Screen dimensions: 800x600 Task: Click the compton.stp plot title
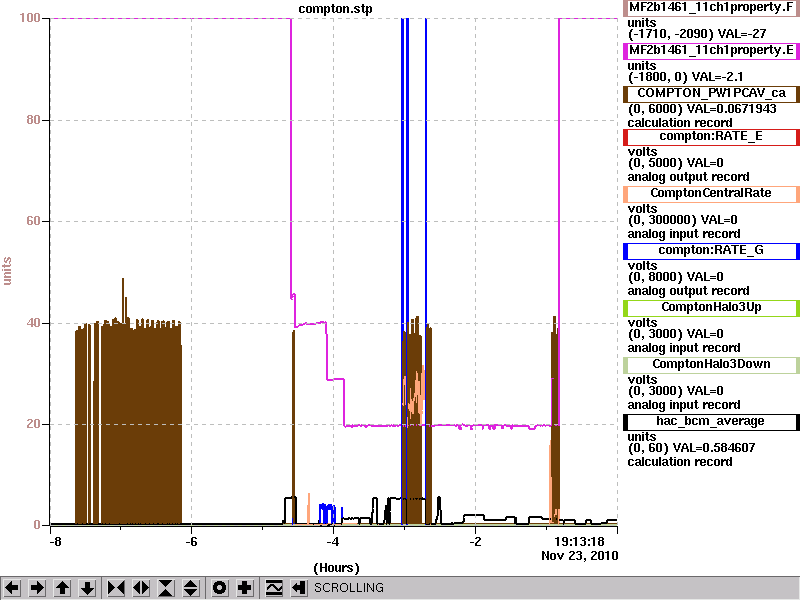point(335,9)
